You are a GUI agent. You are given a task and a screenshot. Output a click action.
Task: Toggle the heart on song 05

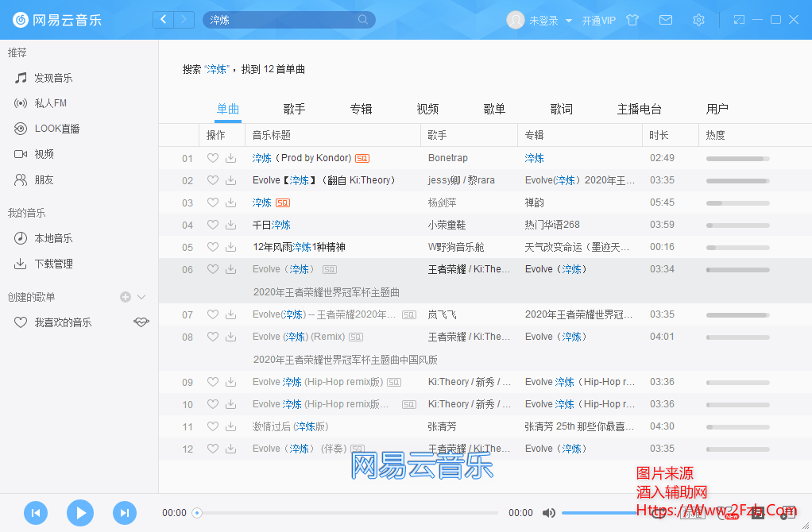point(212,247)
